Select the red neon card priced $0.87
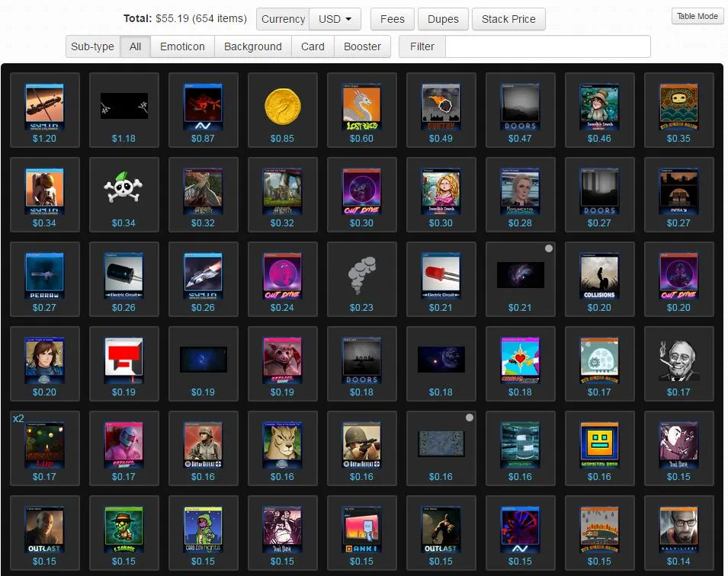The width and height of the screenshot is (728, 576). coord(204,110)
